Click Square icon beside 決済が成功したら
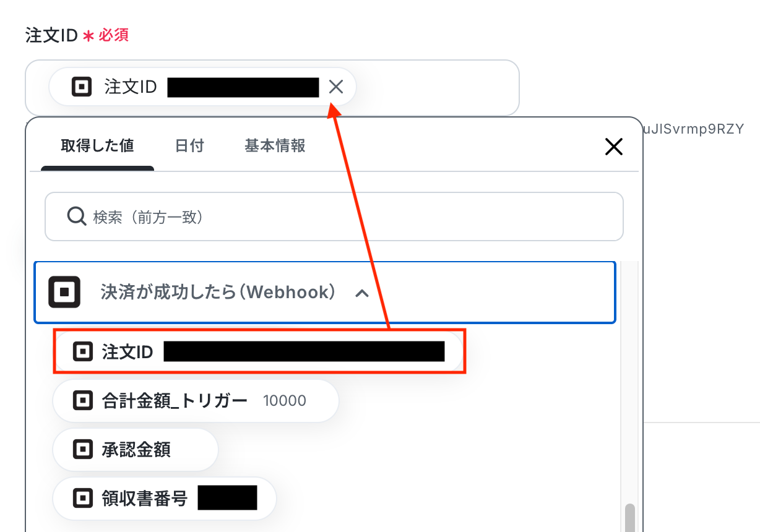Screen dimensions: 760x532 coord(65,292)
